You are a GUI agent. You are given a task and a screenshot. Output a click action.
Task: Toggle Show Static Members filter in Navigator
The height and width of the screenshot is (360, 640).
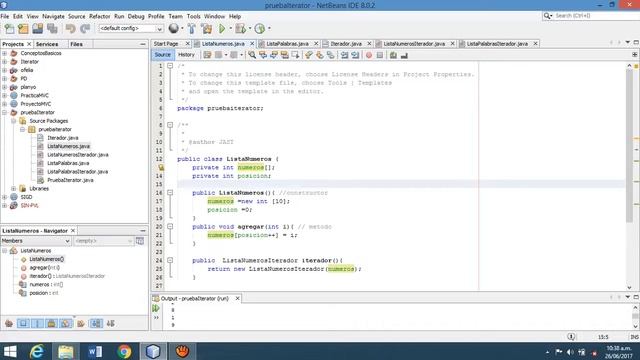point(37,324)
